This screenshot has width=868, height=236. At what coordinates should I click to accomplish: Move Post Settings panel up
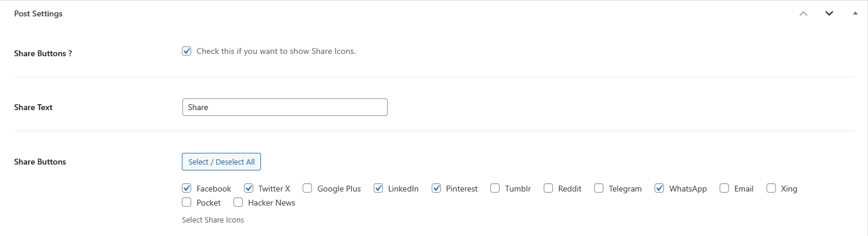803,13
